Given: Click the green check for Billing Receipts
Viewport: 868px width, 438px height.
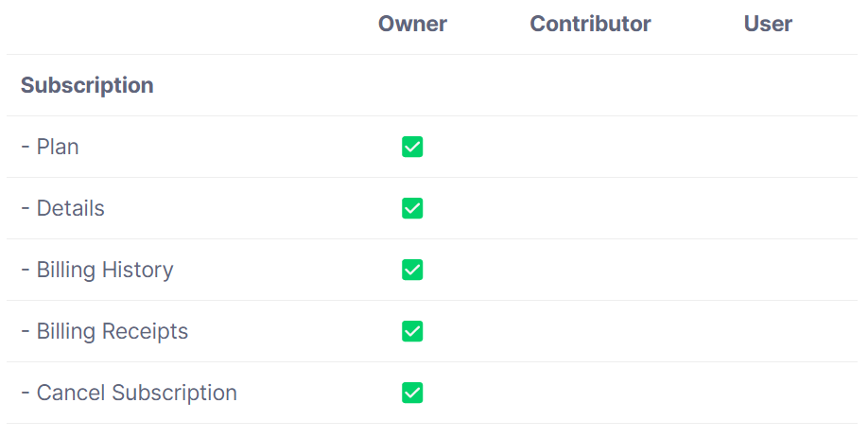Looking at the screenshot, I should click(x=412, y=331).
